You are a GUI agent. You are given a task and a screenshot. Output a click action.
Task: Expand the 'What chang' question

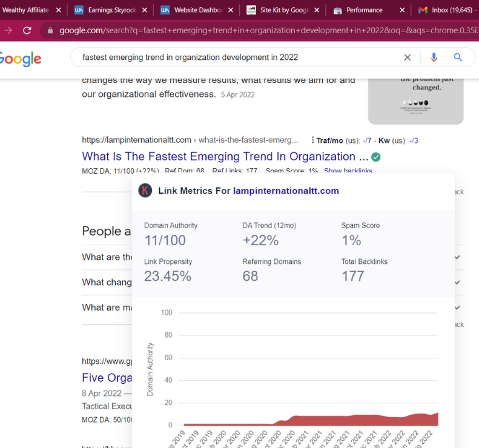click(107, 282)
